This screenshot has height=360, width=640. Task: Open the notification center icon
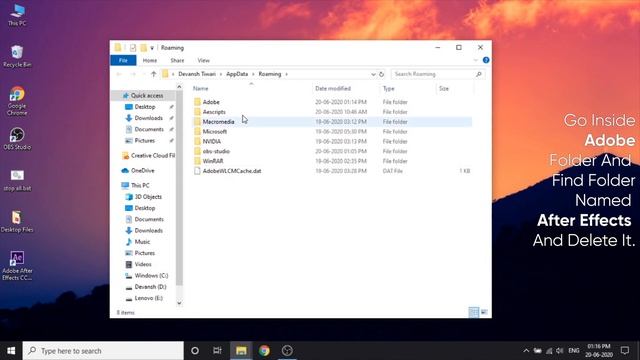pyautogui.click(x=625, y=351)
